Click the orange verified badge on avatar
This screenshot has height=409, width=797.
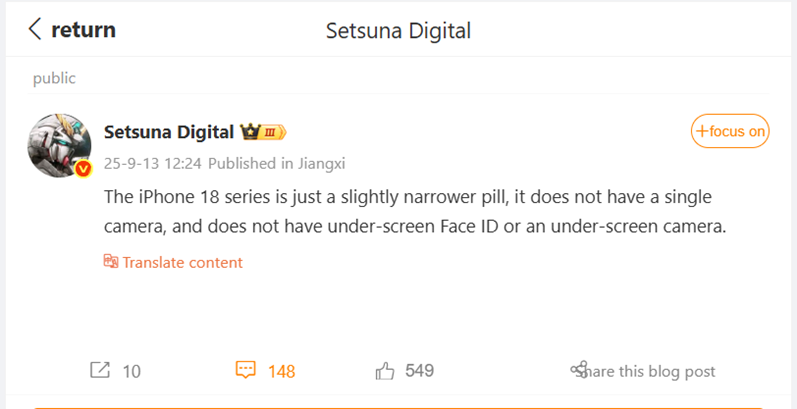[x=85, y=169]
